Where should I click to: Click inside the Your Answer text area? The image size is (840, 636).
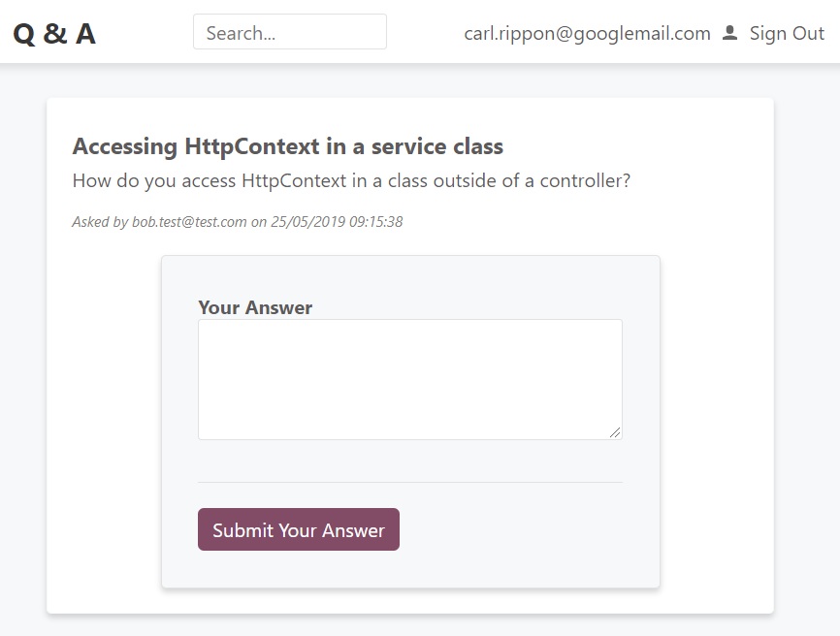point(409,378)
